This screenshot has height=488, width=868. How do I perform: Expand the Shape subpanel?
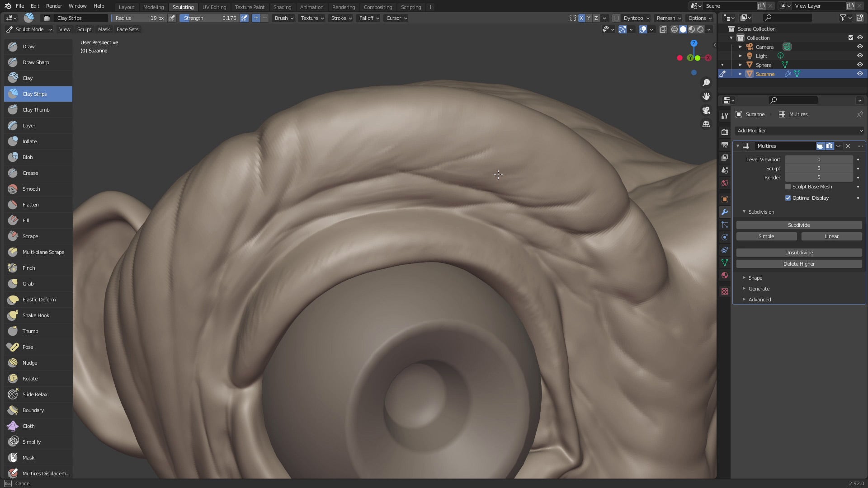pyautogui.click(x=755, y=278)
